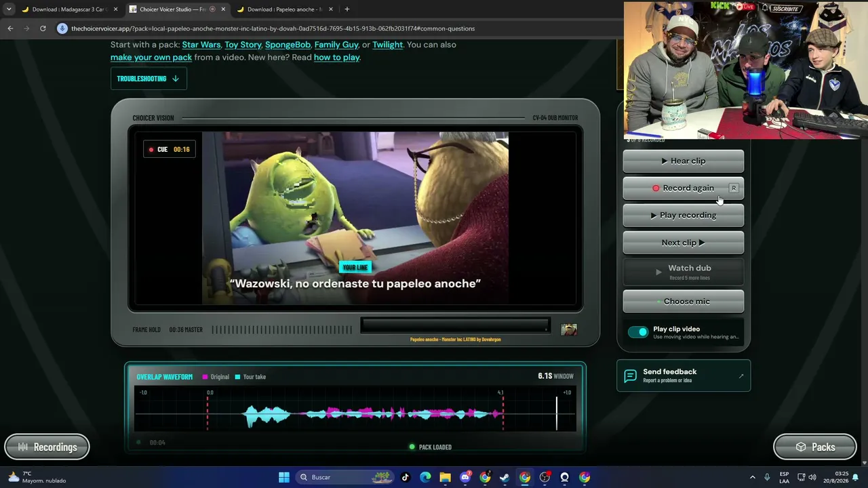This screenshot has width=868, height=488.
Task: Open the Star Wars pack link
Action: pyautogui.click(x=201, y=45)
